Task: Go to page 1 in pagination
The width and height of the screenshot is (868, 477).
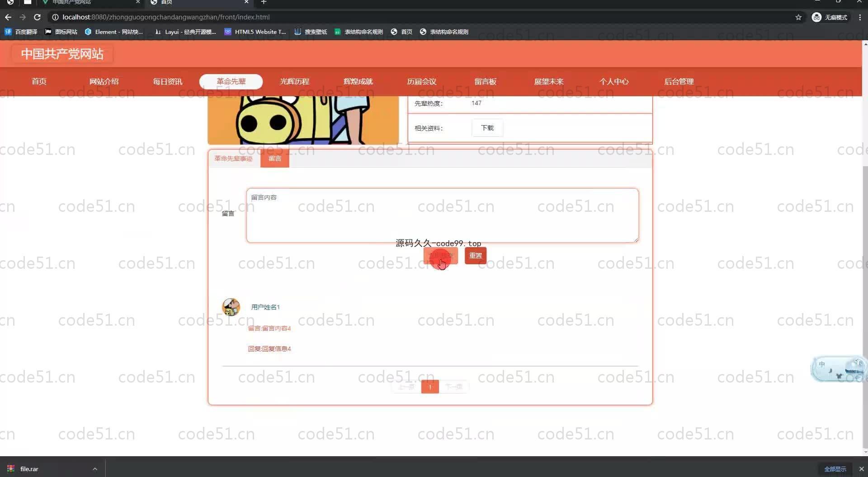Action: click(430, 387)
